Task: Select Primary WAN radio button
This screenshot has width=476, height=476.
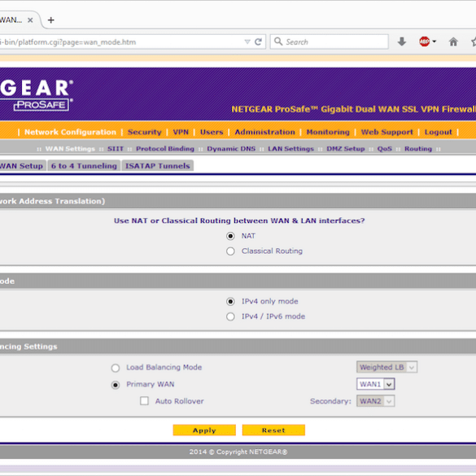Action: point(116,385)
